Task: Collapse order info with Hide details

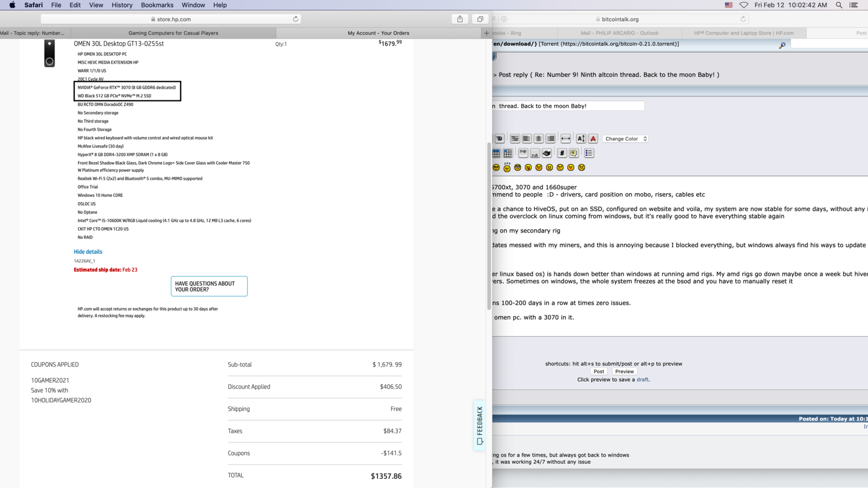Action: point(88,252)
